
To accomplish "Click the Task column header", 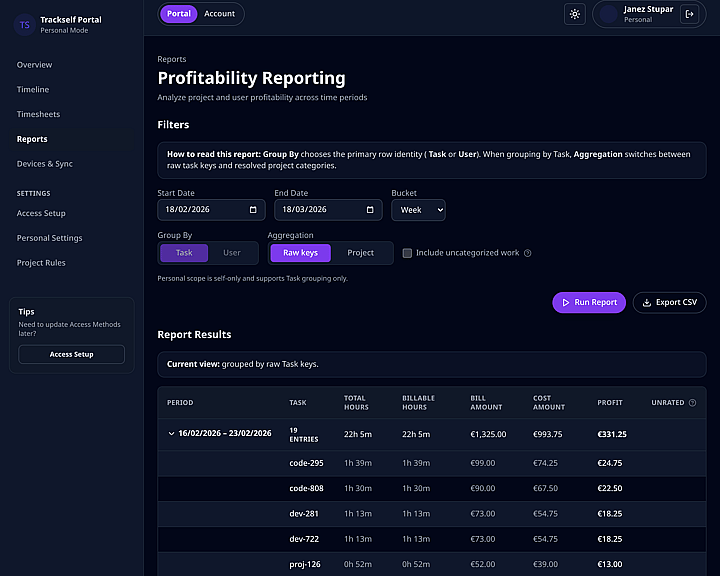I will point(298,403).
